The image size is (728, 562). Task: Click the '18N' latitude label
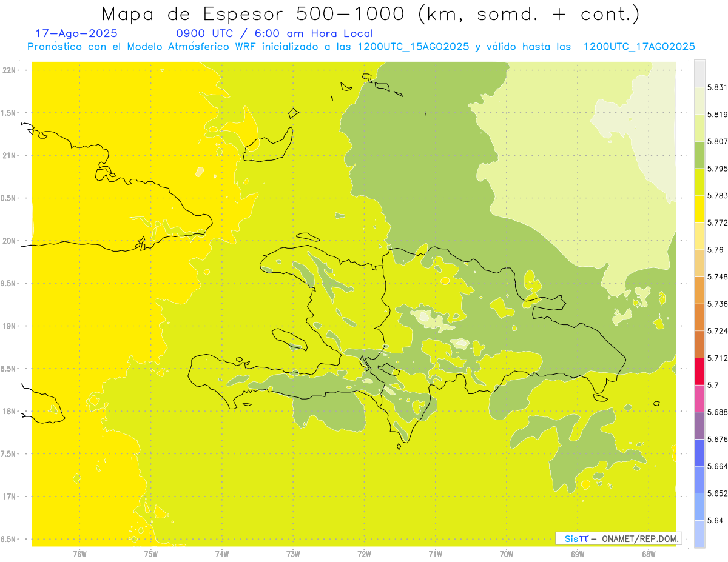click(9, 412)
